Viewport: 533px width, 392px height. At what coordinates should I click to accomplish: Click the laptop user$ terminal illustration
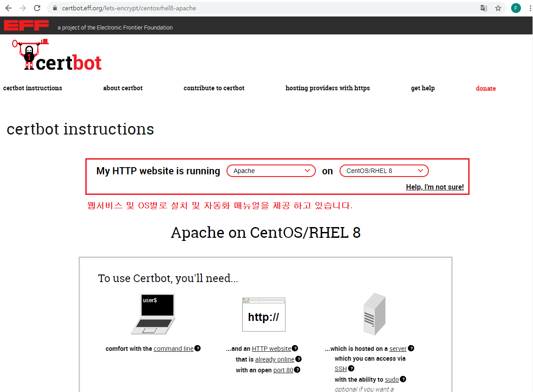point(153,314)
